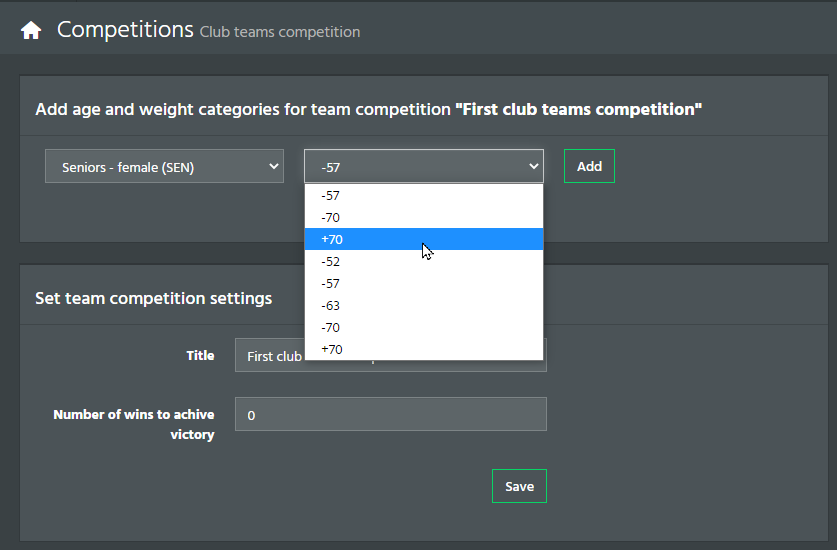The height and width of the screenshot is (550, 837).
Task: Focus the Title text field
Action: coord(391,355)
